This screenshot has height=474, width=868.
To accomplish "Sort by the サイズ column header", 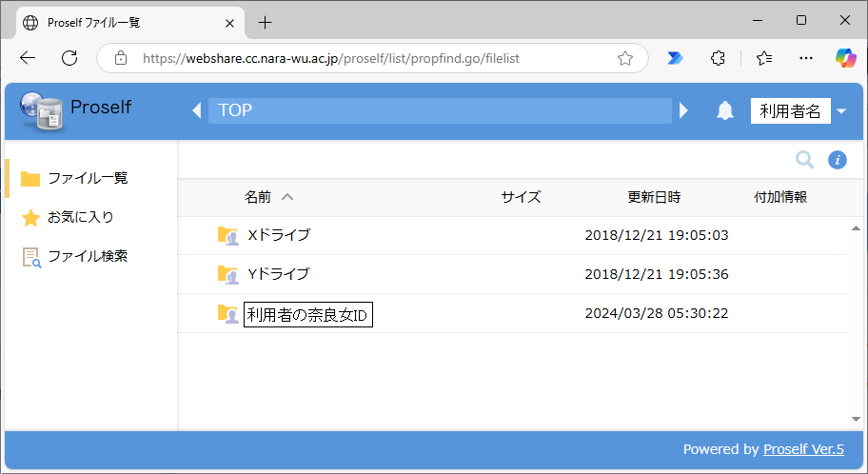I will click(521, 197).
